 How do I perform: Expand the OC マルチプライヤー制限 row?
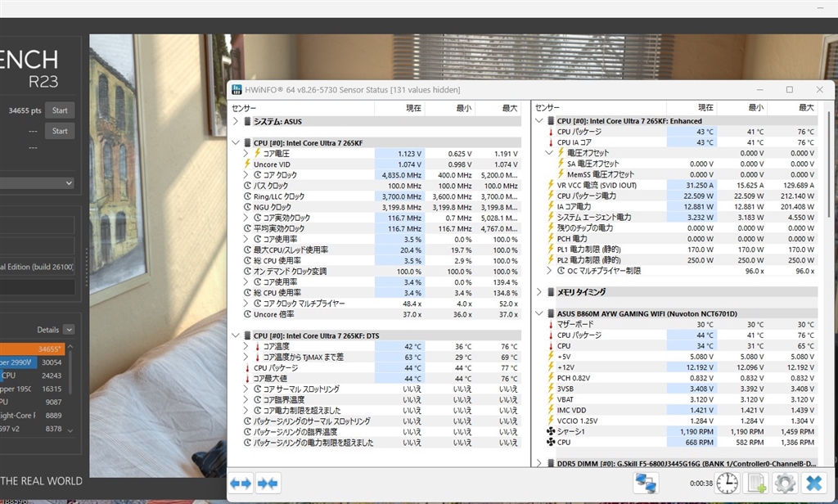pos(549,271)
